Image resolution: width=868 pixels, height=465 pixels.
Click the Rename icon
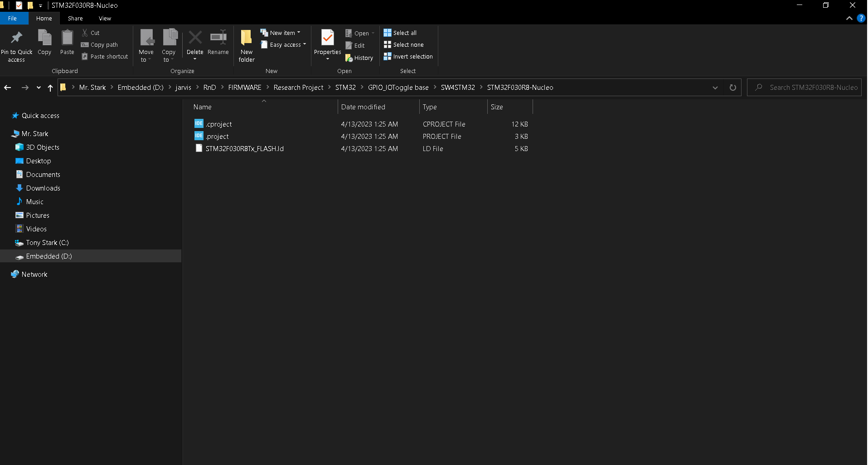click(218, 38)
